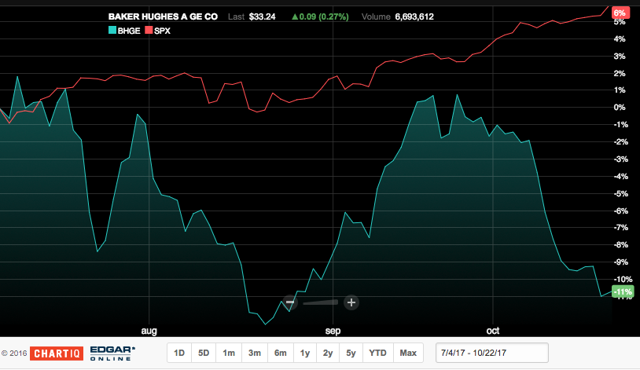Click the 3% label on percent axis
The width and height of the screenshot is (640, 370).
(620, 56)
